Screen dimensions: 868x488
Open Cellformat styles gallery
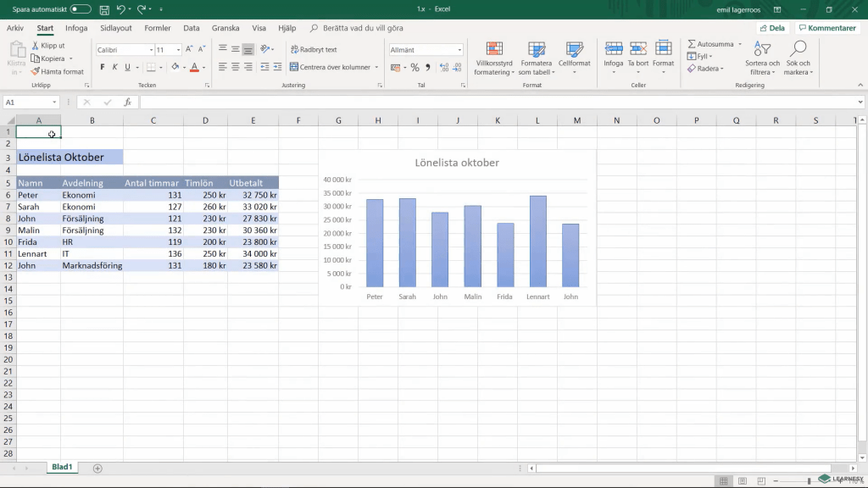point(574,58)
